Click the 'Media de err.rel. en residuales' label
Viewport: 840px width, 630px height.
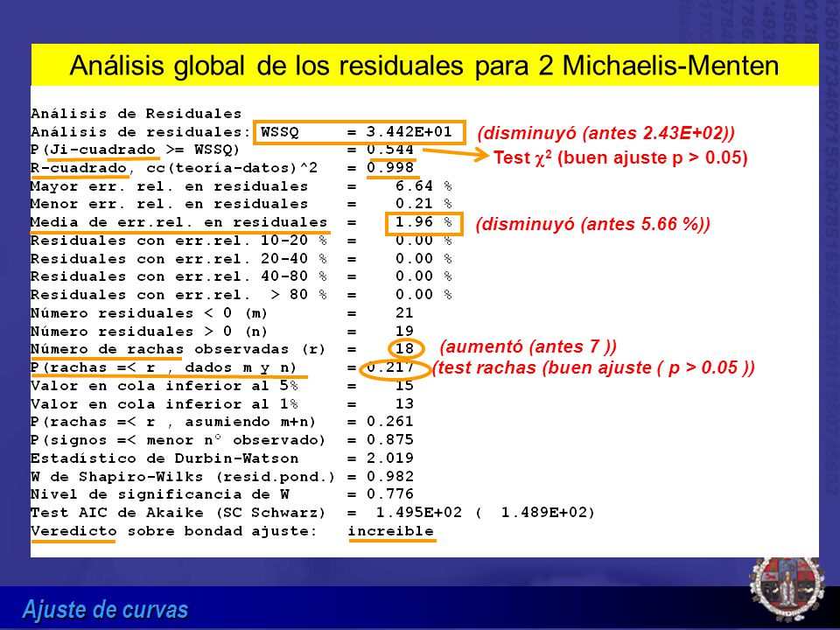tap(178, 222)
